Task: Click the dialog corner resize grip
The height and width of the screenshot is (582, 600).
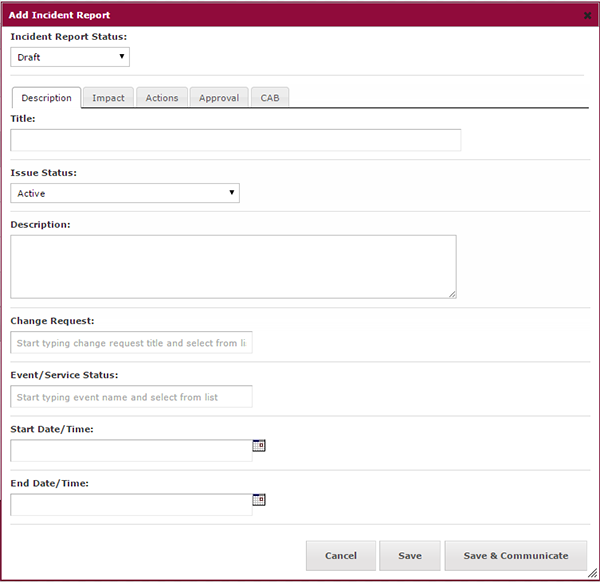Action: [x=592, y=573]
